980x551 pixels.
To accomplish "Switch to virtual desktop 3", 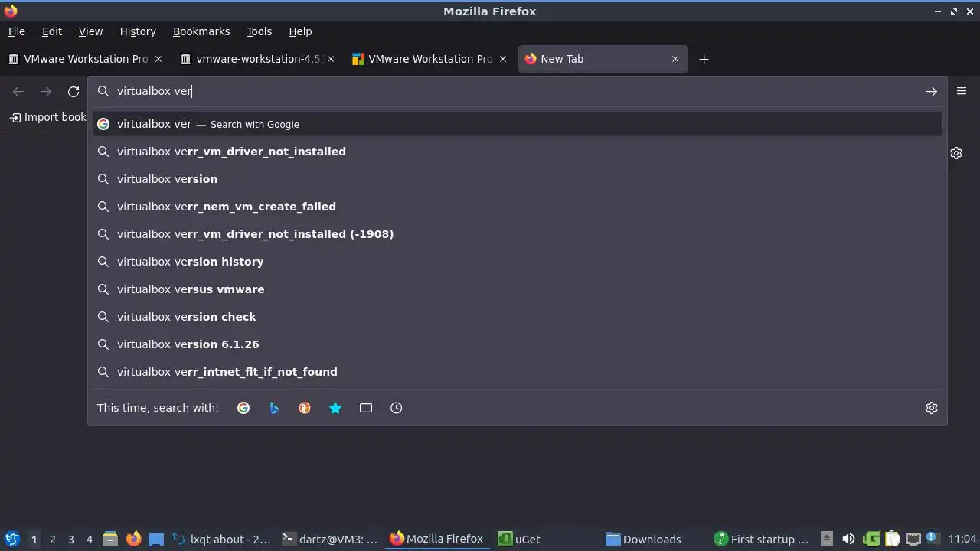I will point(70,539).
